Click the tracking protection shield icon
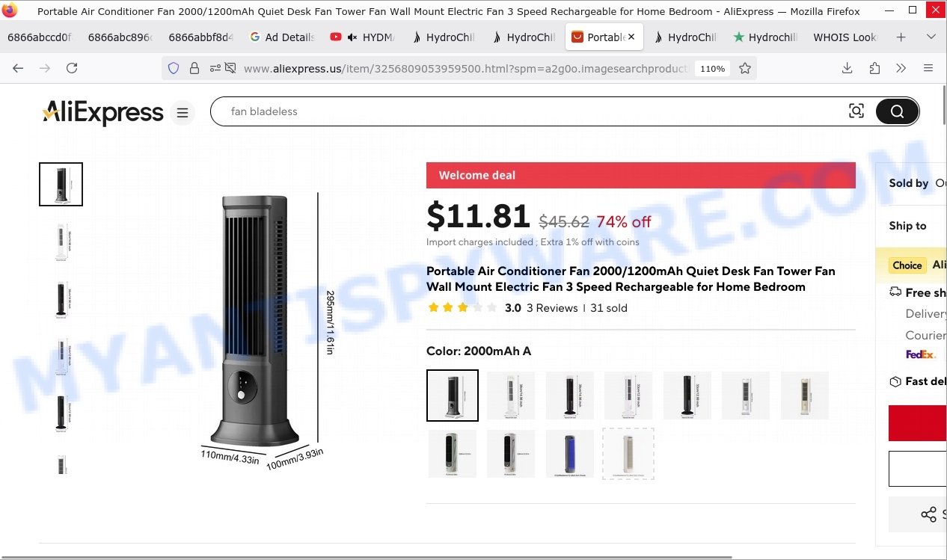The image size is (947, 560). (x=174, y=68)
